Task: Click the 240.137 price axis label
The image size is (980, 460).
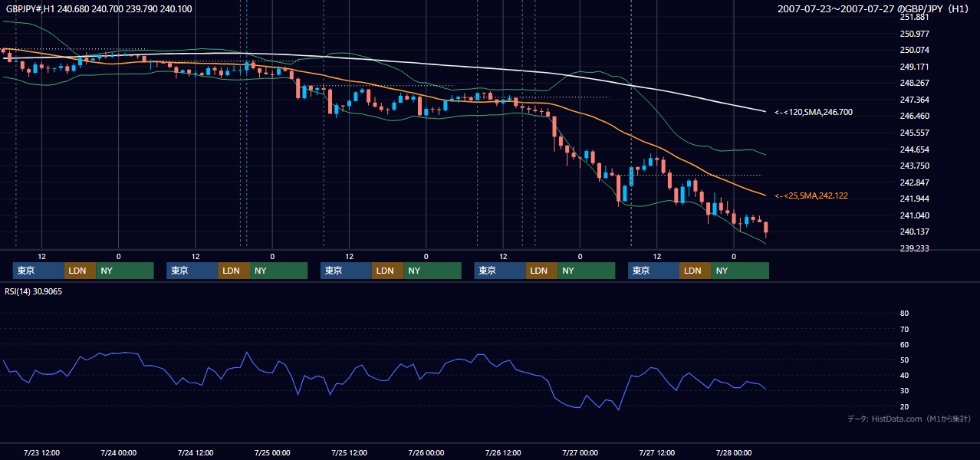Action: tap(915, 232)
